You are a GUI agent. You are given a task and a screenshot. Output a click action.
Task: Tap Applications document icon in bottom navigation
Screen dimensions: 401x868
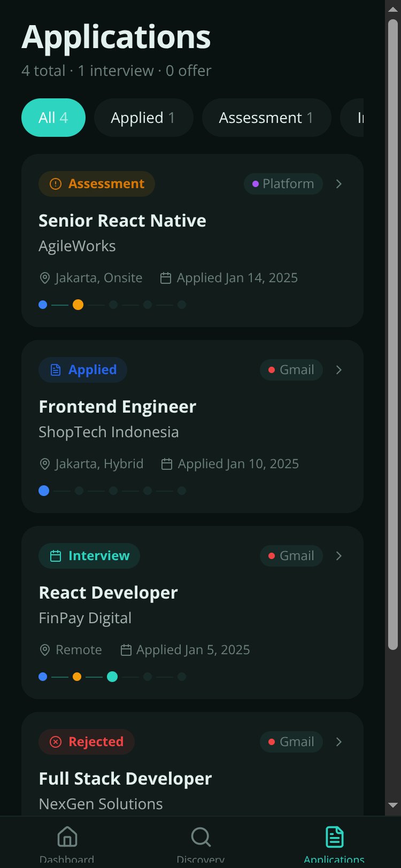point(335,837)
